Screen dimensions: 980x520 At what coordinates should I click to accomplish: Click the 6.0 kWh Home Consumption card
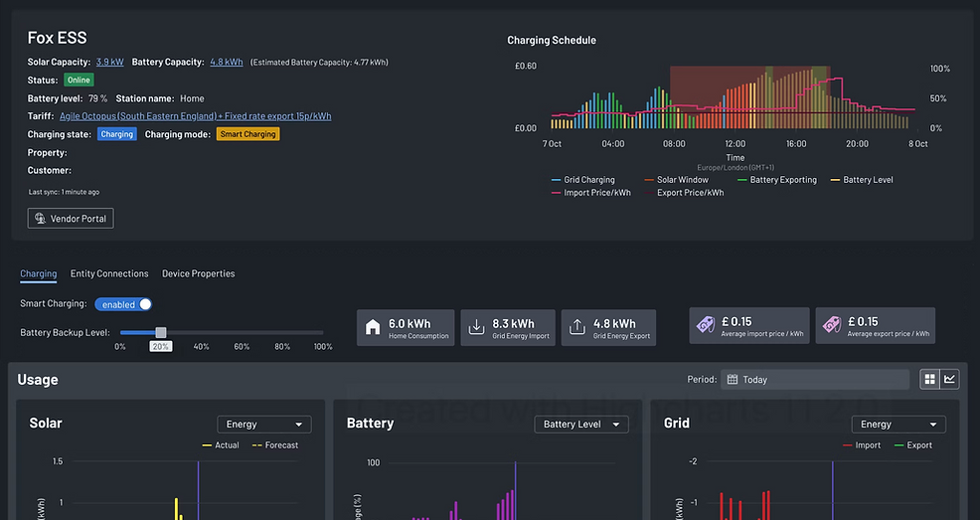(x=406, y=327)
